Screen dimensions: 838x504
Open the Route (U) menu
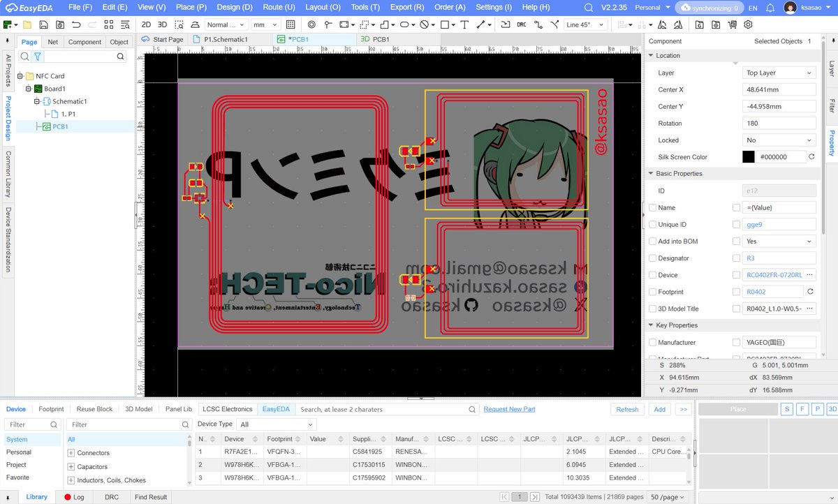[279, 7]
